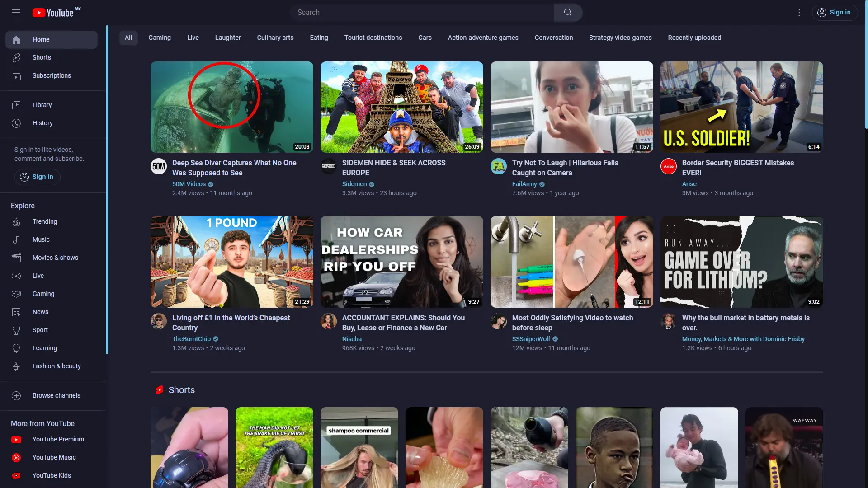The height and width of the screenshot is (488, 868).
Task: Open the three-dot settings menu
Action: coord(799,13)
